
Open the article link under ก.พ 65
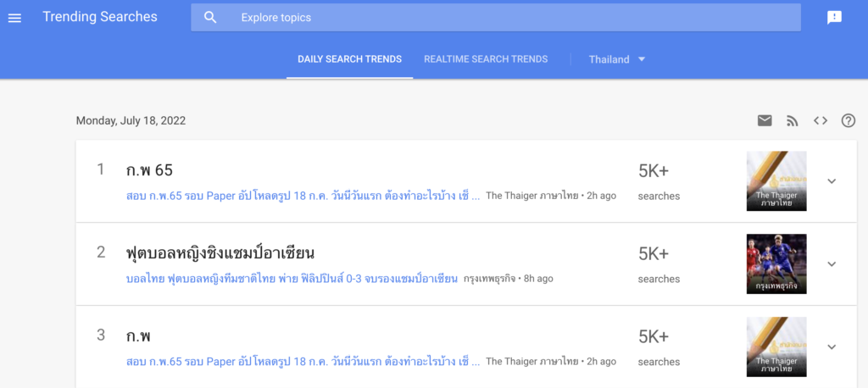tap(303, 196)
